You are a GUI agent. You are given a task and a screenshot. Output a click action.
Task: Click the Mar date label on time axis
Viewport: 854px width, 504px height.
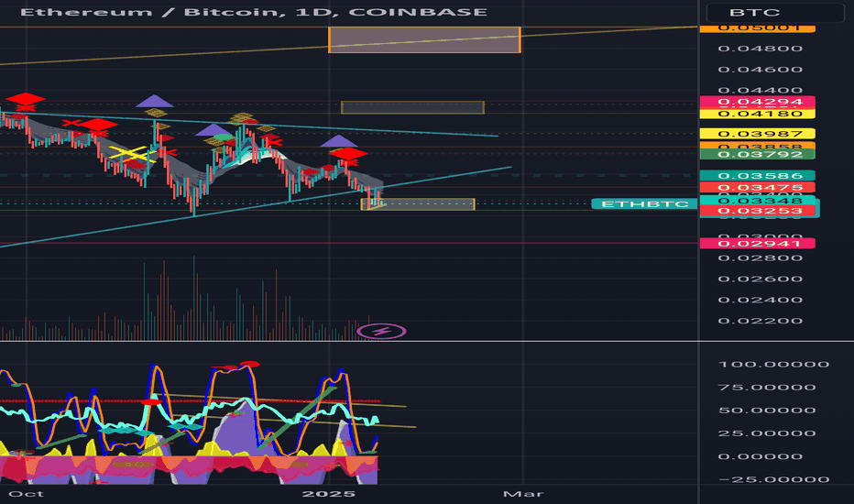pyautogui.click(x=523, y=494)
